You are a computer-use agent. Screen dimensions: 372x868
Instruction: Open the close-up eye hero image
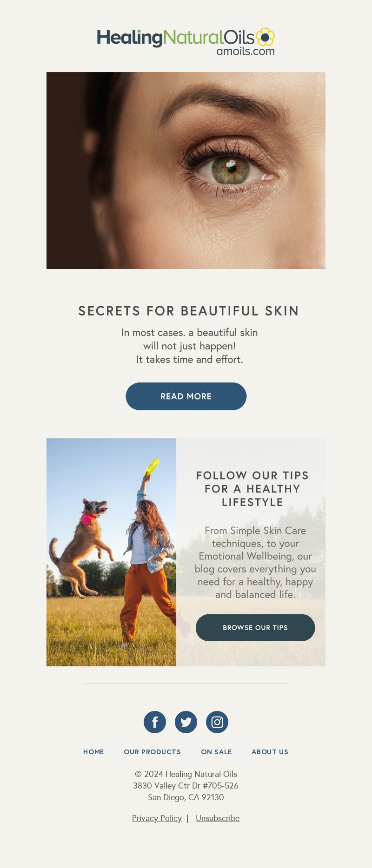[186, 171]
